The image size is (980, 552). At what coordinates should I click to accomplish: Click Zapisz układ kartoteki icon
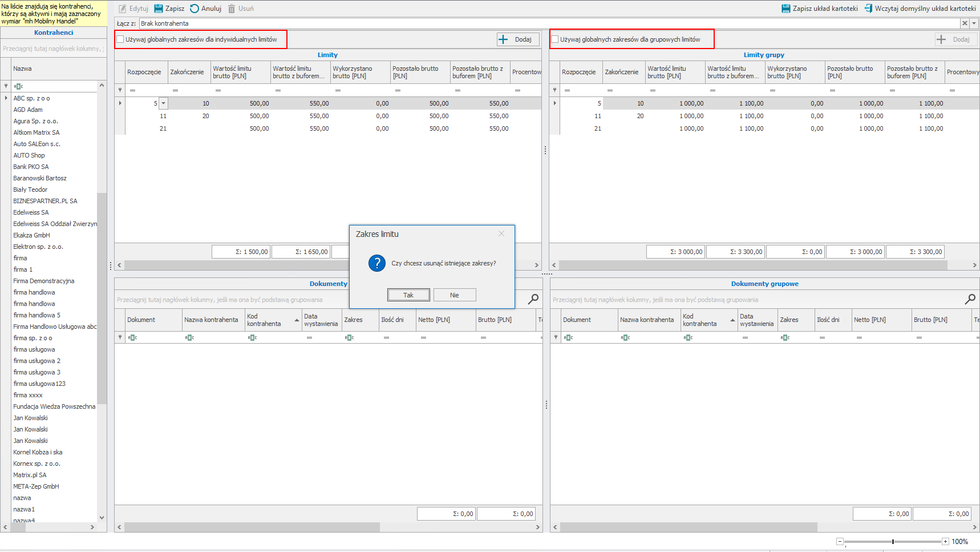785,9
